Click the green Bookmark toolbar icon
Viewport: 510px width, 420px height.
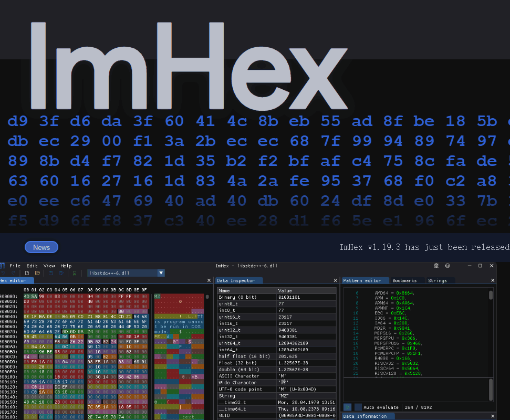[75, 273]
